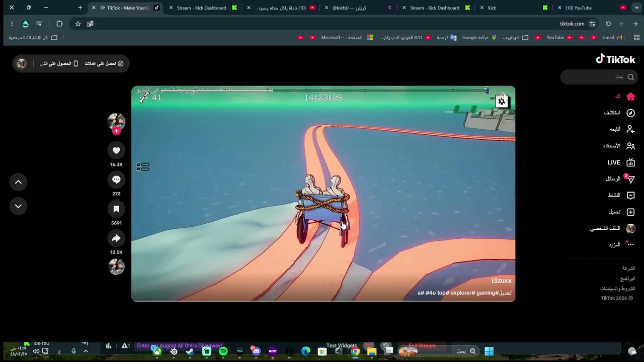Follow the creator using the red plus badge

(x=116, y=131)
